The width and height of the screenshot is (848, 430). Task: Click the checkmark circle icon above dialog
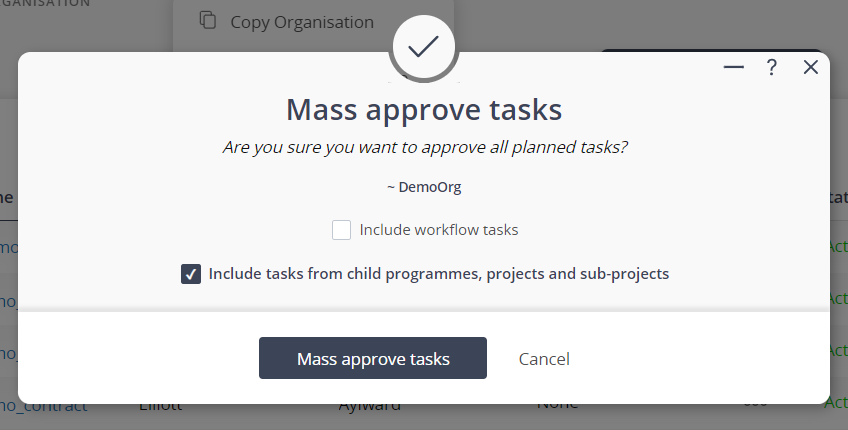pyautogui.click(x=424, y=46)
